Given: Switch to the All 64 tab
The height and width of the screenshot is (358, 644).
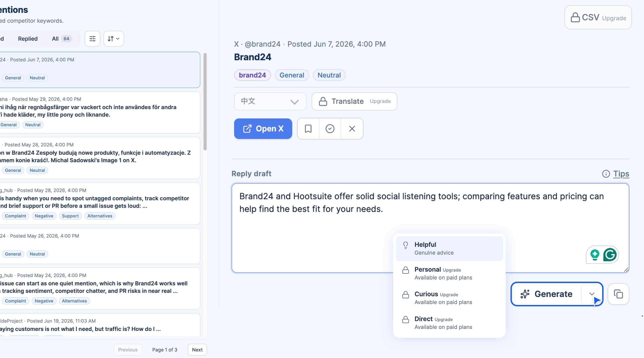Looking at the screenshot, I should pos(61,39).
